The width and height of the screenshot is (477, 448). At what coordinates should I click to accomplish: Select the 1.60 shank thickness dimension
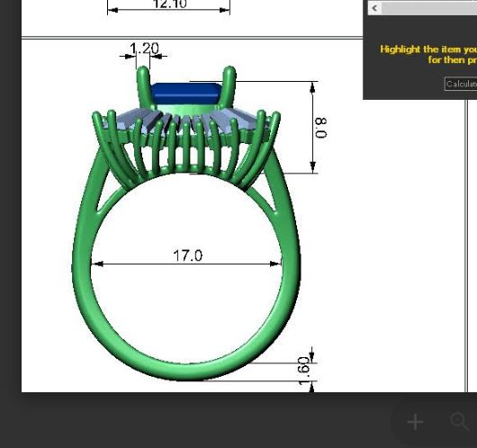[304, 371]
